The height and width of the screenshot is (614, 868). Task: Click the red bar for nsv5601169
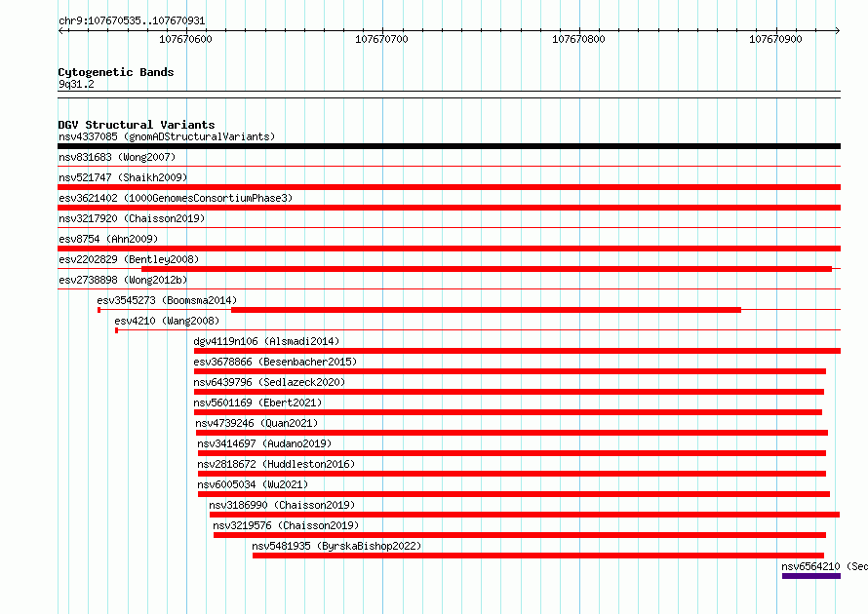(507, 412)
